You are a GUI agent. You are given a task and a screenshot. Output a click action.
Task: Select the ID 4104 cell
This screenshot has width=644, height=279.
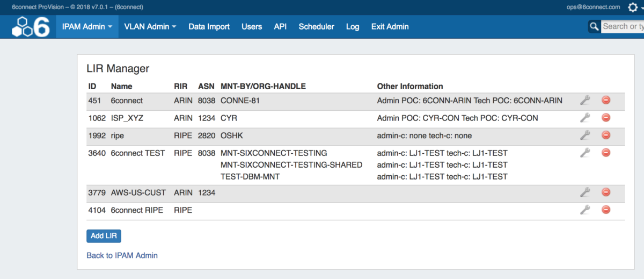(x=97, y=210)
